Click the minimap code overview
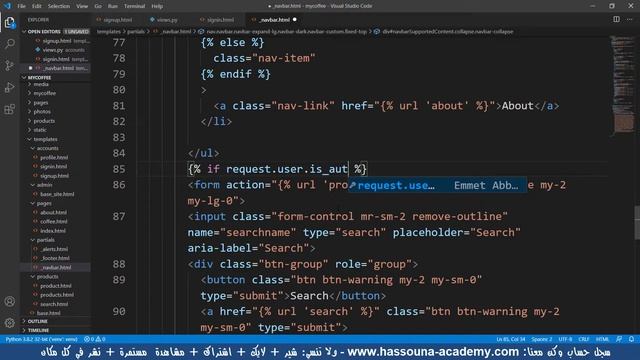The width and height of the screenshot is (640, 360). (622, 86)
